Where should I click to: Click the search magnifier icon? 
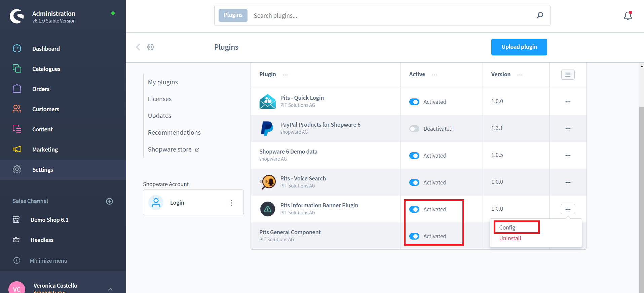540,15
